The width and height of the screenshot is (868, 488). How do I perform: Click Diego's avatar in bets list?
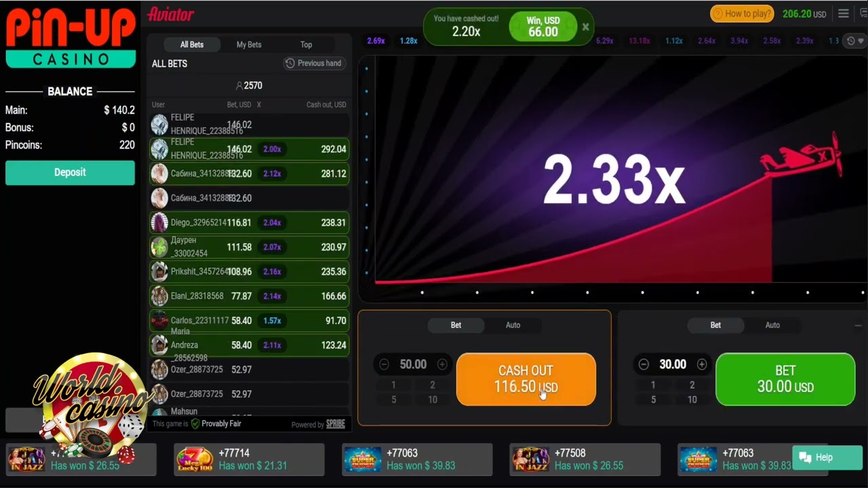pos(159,222)
